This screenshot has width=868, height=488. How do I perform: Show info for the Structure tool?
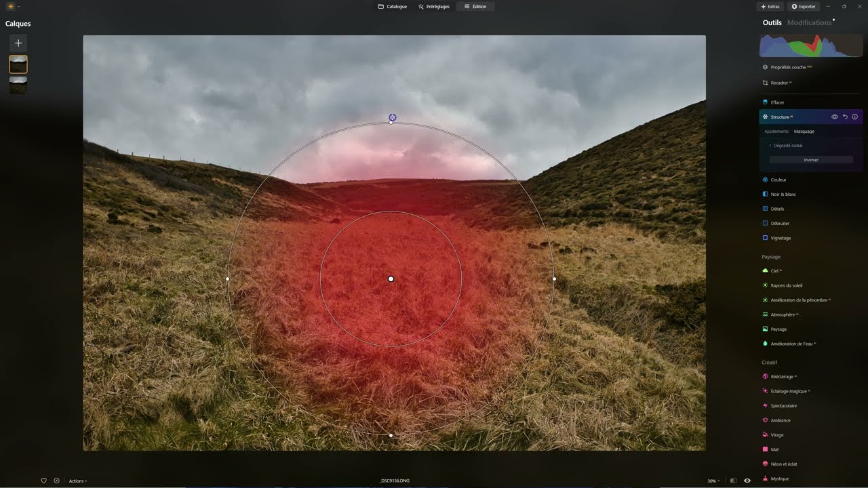point(854,117)
